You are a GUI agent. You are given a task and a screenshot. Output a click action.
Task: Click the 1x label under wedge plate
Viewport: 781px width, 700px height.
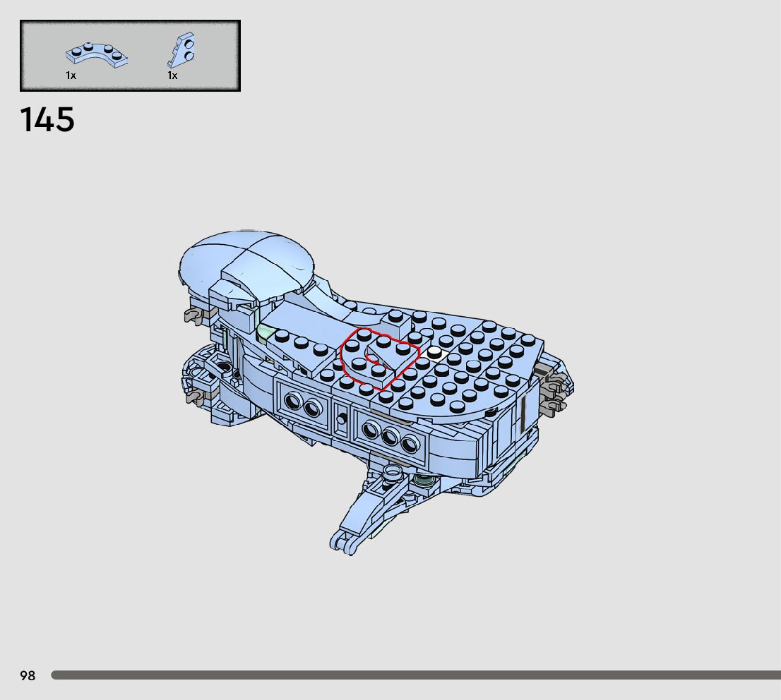[x=172, y=76]
